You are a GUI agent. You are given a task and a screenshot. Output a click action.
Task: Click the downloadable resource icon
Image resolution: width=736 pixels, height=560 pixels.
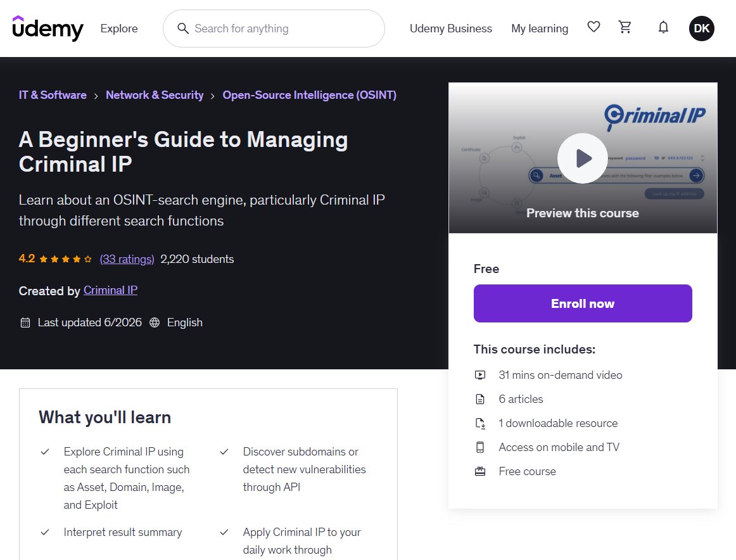(x=479, y=423)
